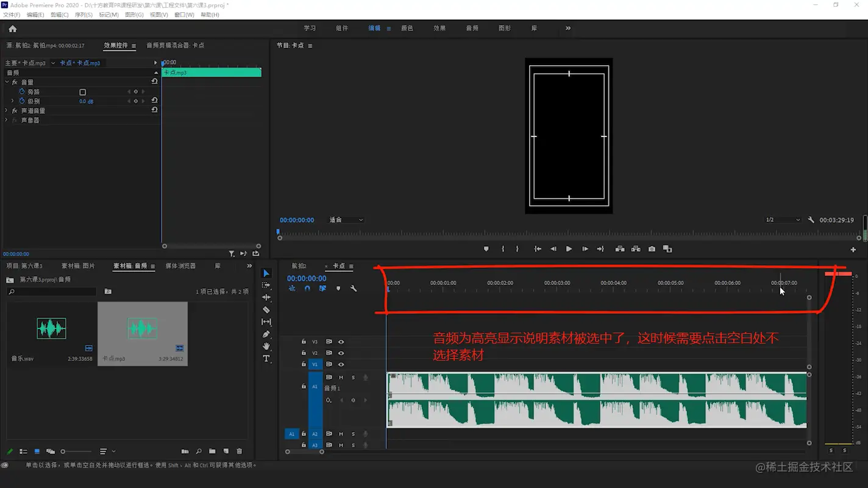Click the project panel thumbnail size slider
868x488 pixels.
pos(63,451)
